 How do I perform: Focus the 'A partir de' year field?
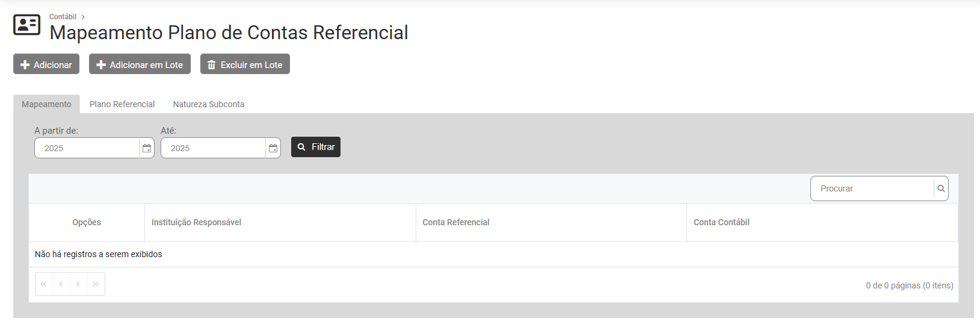point(87,148)
